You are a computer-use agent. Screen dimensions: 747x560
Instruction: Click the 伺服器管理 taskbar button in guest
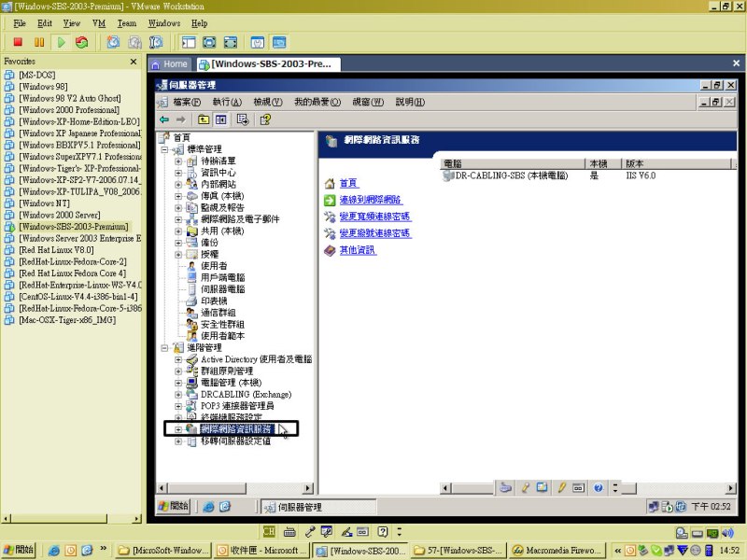pos(317,507)
